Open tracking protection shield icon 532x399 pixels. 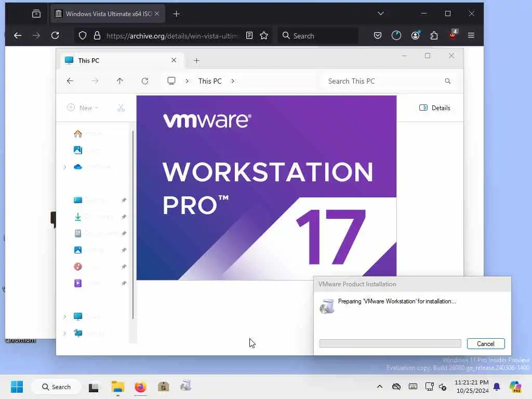83,35
